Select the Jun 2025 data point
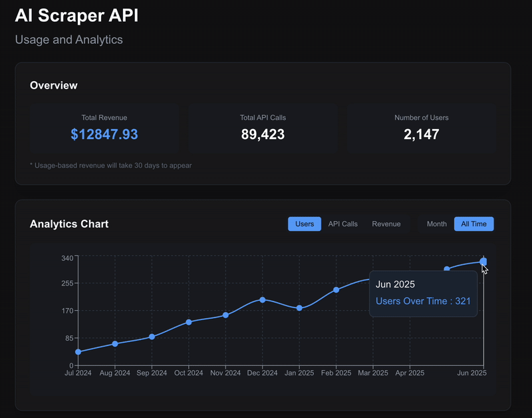Viewport: 532px width, 418px height. pyautogui.click(x=483, y=262)
